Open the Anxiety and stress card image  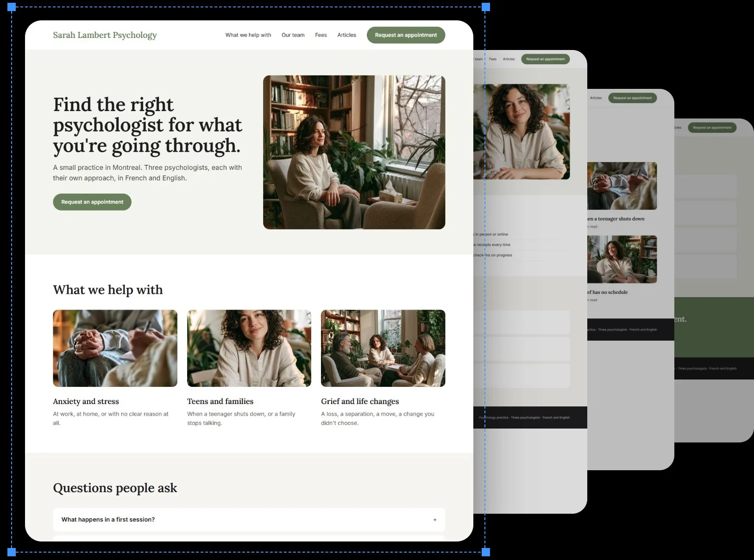point(115,348)
